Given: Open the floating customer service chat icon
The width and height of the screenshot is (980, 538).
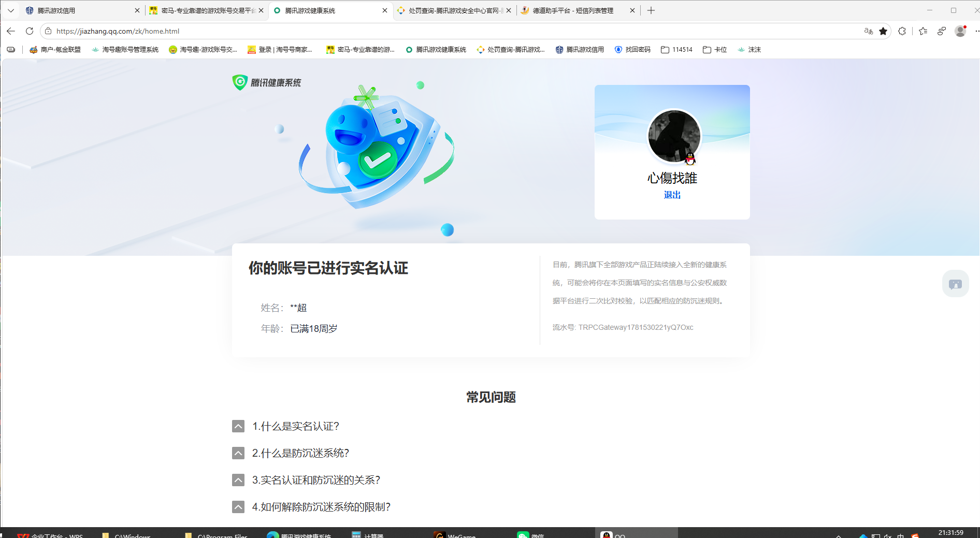Looking at the screenshot, I should click(955, 284).
